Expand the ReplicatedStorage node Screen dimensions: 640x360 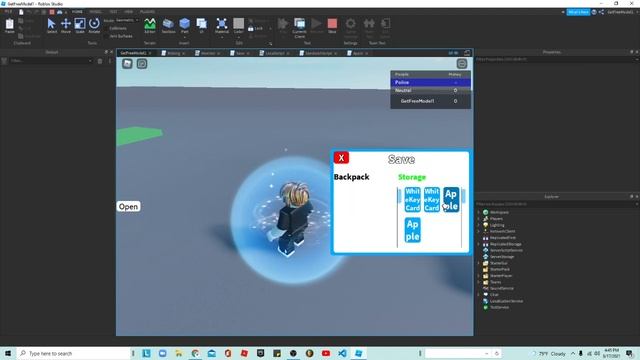(479, 244)
